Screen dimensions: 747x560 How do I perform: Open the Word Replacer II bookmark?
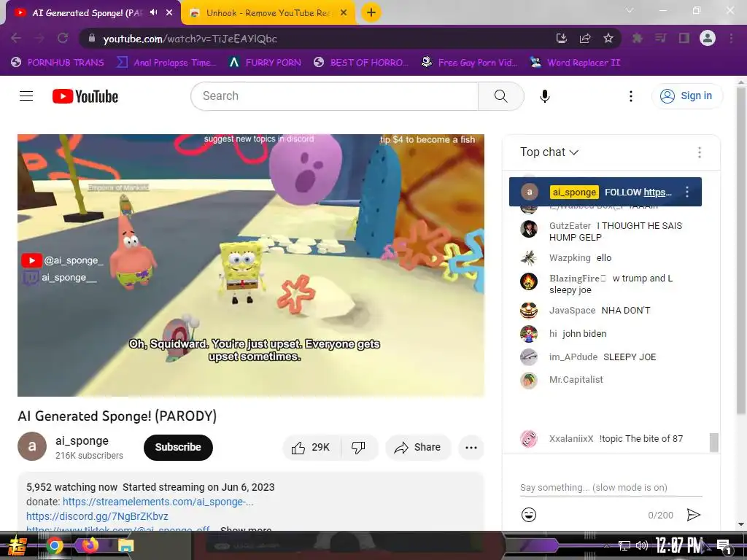[x=576, y=63]
